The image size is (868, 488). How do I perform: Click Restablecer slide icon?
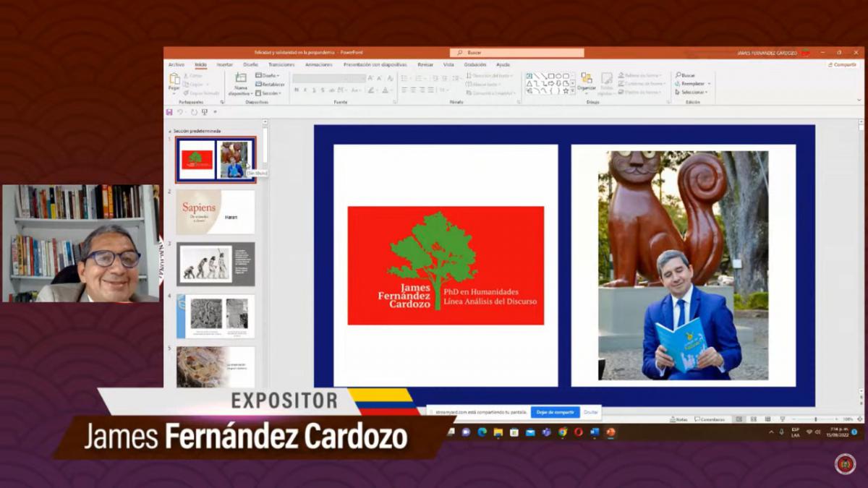click(272, 85)
